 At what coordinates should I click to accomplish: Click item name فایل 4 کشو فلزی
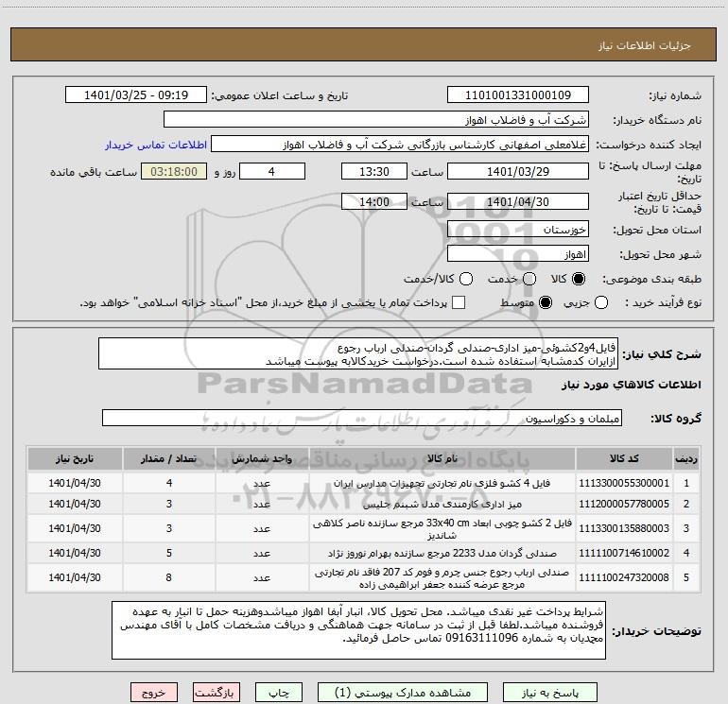pos(442,483)
